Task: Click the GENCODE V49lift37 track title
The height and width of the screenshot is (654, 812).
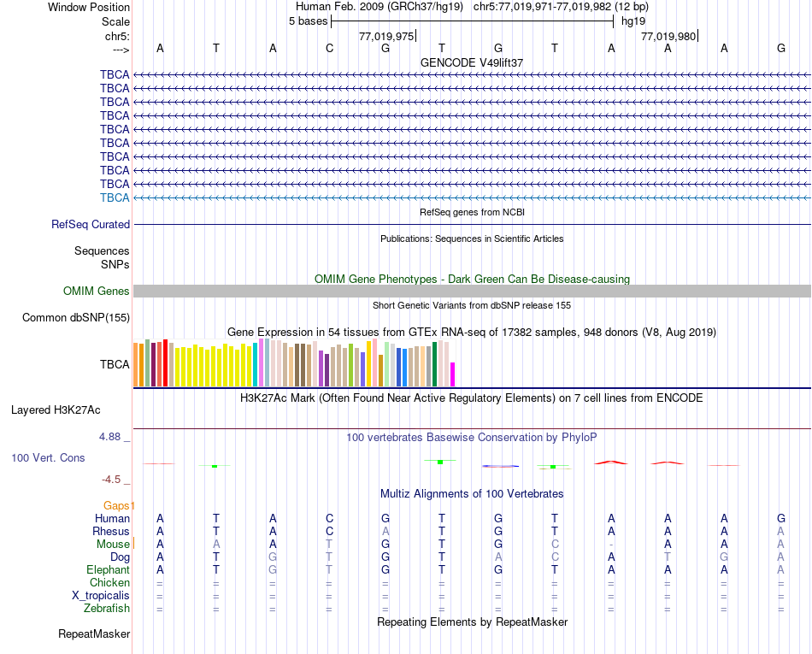Action: (472, 62)
